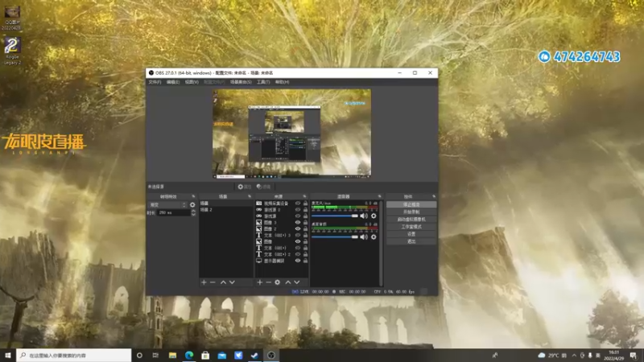The width and height of the screenshot is (644, 362).
Task: Select 场景 2 in the scenes list
Action: (226, 210)
